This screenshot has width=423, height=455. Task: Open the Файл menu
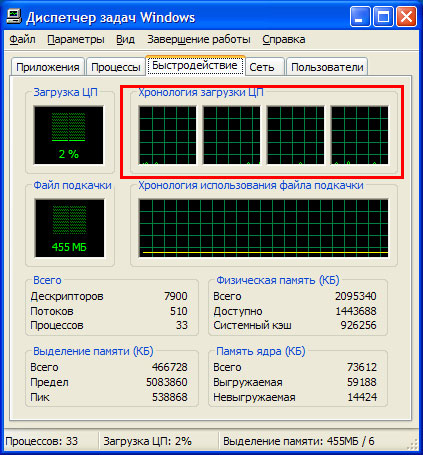pyautogui.click(x=22, y=39)
